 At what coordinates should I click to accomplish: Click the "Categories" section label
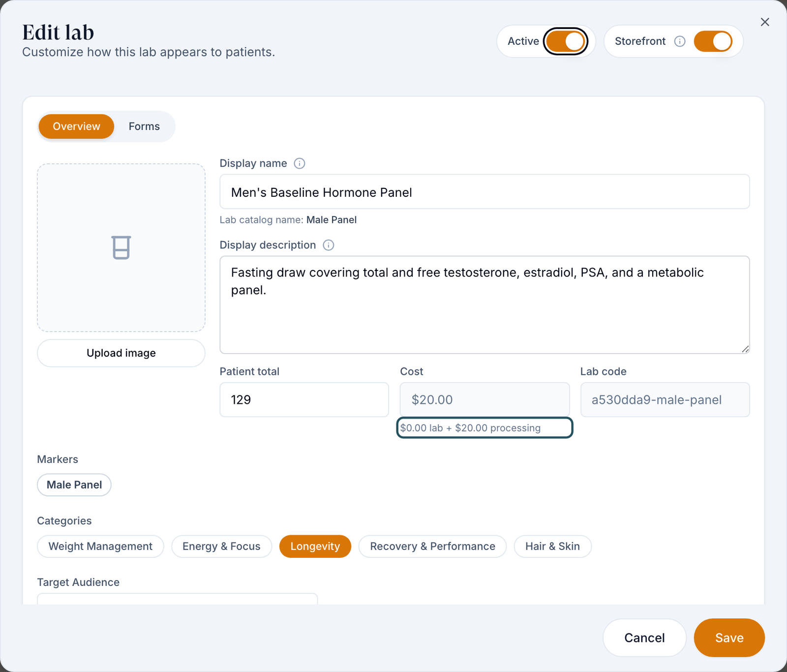pyautogui.click(x=64, y=521)
